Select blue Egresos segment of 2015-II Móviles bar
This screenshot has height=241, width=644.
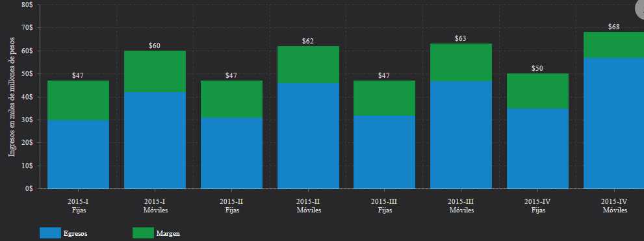pyautogui.click(x=309, y=136)
